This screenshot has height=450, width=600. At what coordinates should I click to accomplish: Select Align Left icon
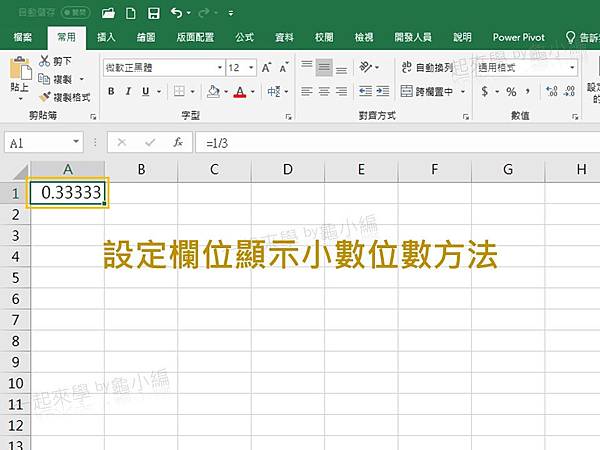pos(307,91)
